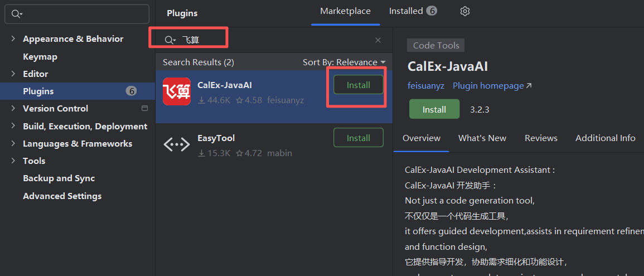Click the version number 3.2.3
The width and height of the screenshot is (644, 276).
point(480,110)
